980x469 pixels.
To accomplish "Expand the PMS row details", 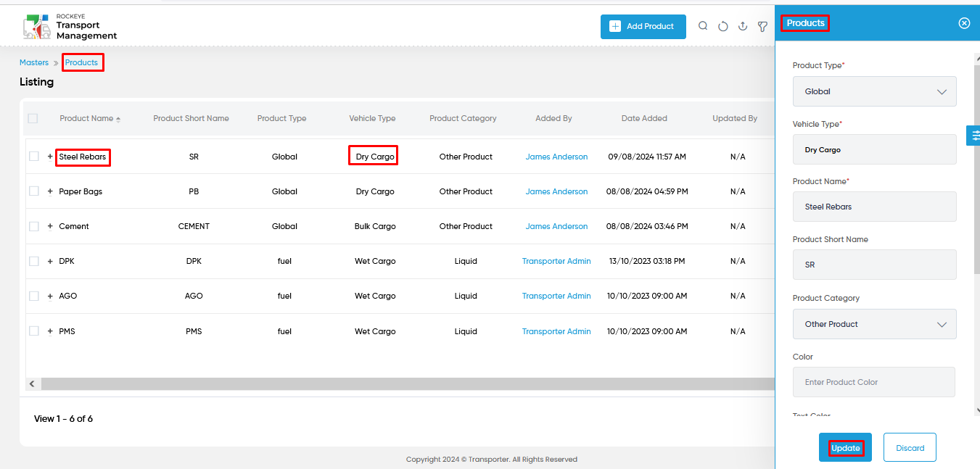I will click(50, 331).
